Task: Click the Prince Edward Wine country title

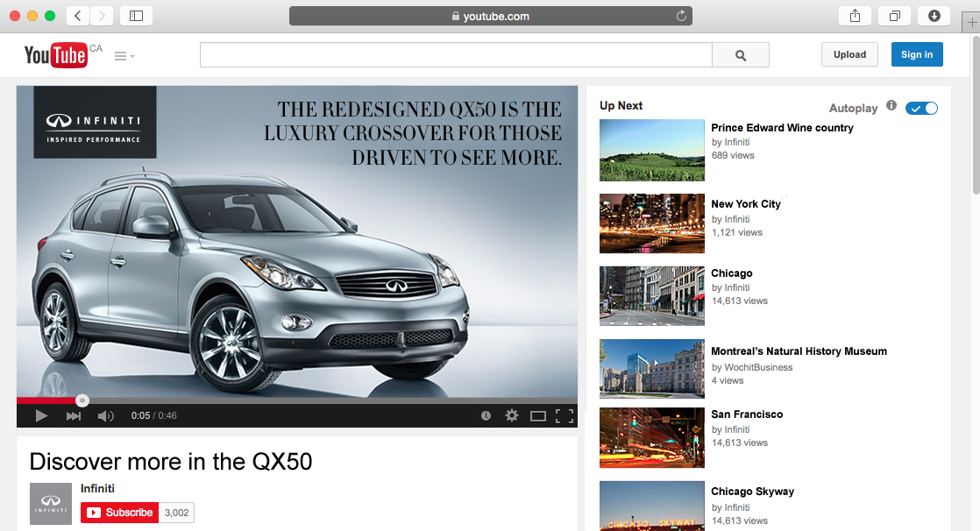Action: click(782, 127)
